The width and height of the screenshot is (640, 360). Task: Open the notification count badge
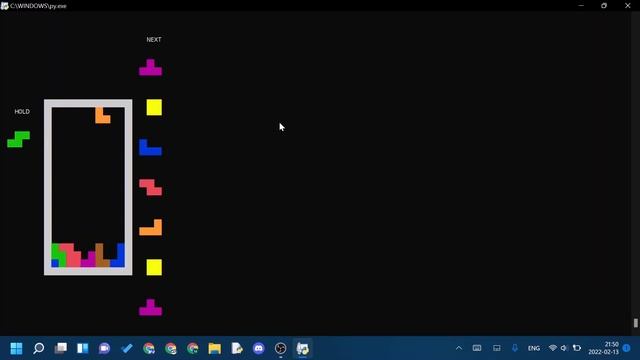point(627,348)
